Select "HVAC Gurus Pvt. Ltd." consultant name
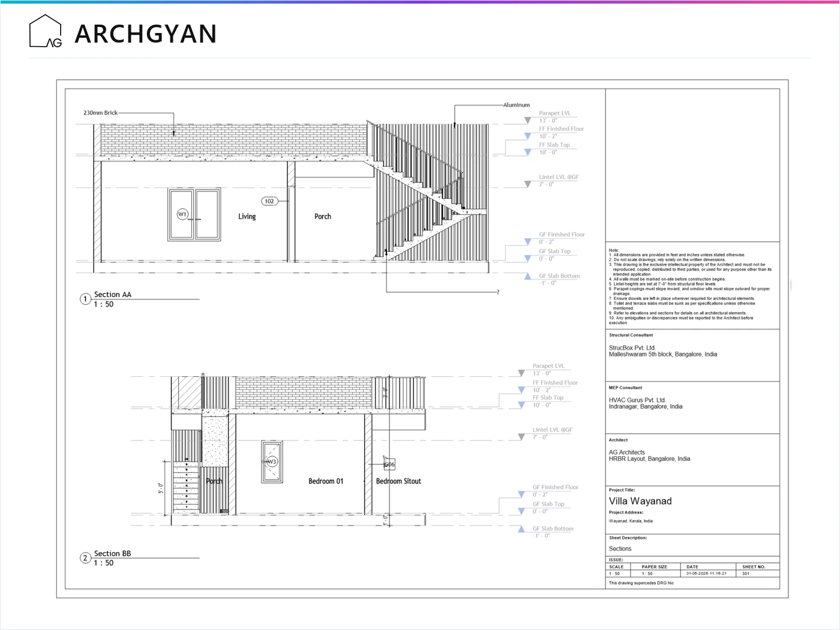Viewport: 840px width, 630px height. (x=637, y=400)
